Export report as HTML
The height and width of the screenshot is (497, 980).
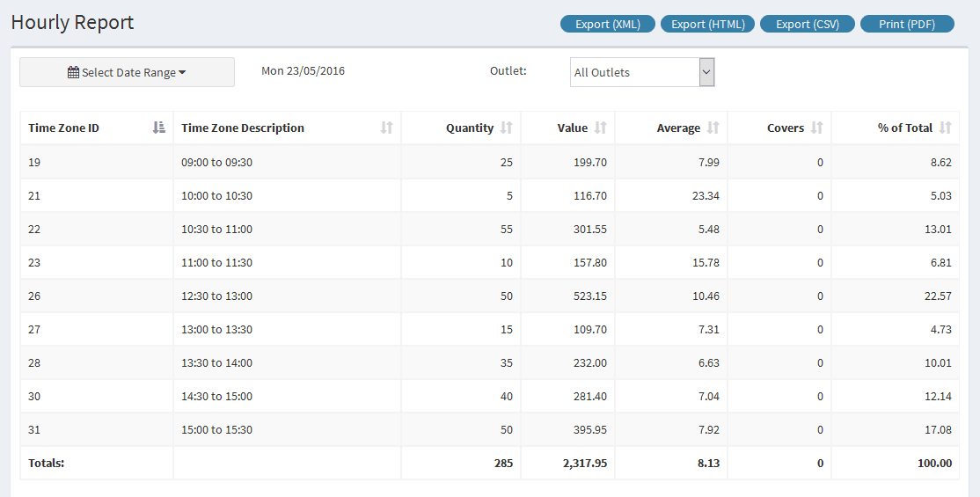(x=707, y=25)
